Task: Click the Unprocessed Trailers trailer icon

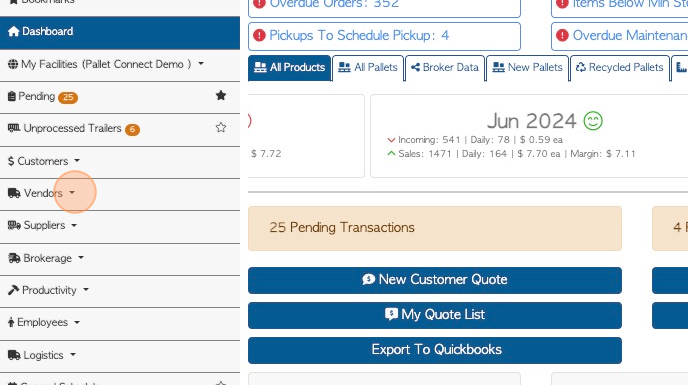Action: point(14,128)
